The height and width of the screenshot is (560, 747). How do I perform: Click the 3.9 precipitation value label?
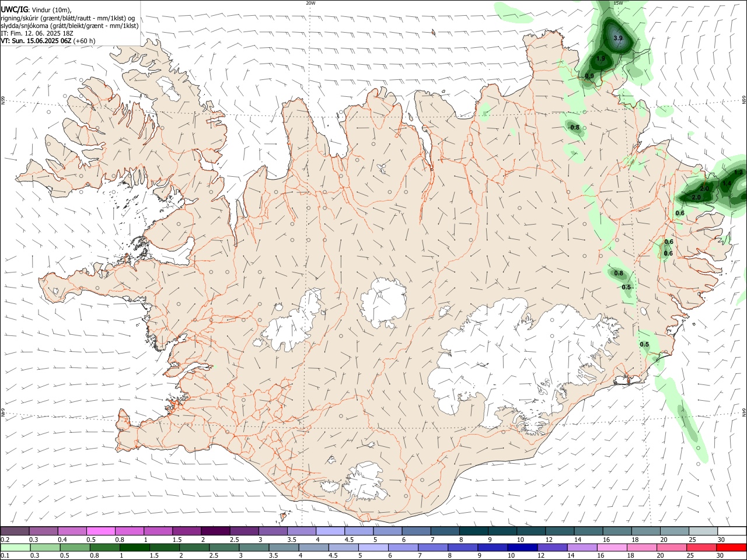(x=618, y=38)
